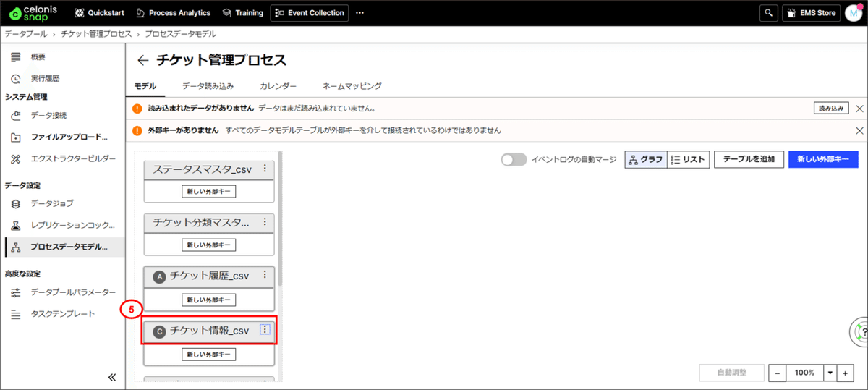Switch view to リスト mode
This screenshot has width=868, height=390.
tap(687, 160)
